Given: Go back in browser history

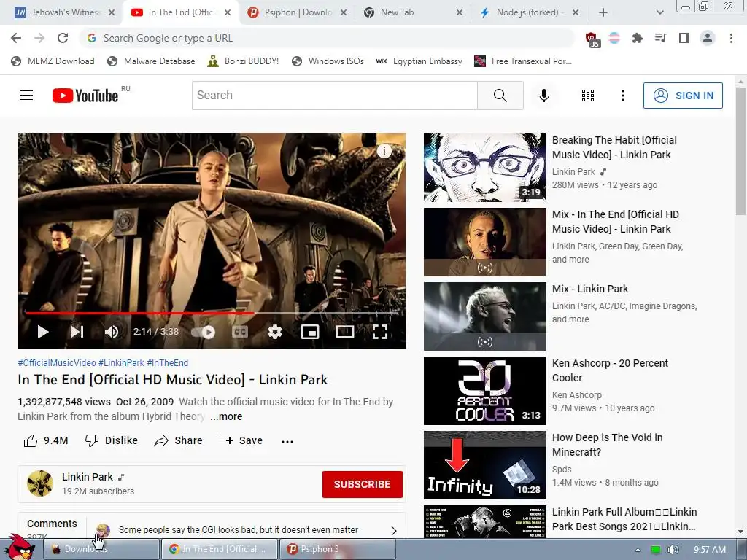Looking at the screenshot, I should click(16, 38).
